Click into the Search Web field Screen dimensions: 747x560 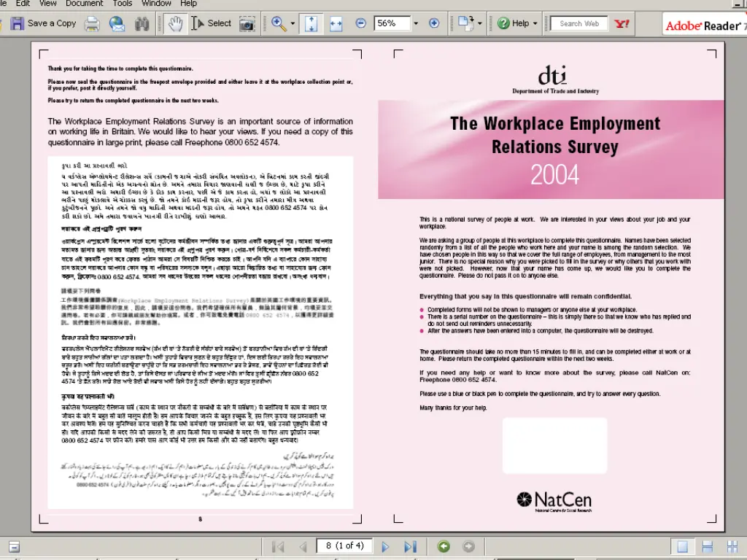(578, 23)
